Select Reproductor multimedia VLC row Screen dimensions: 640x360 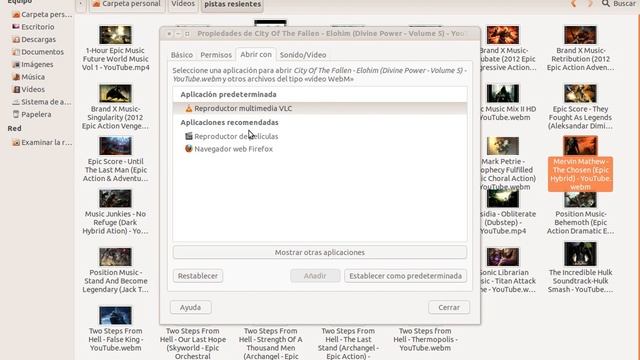[x=320, y=109]
